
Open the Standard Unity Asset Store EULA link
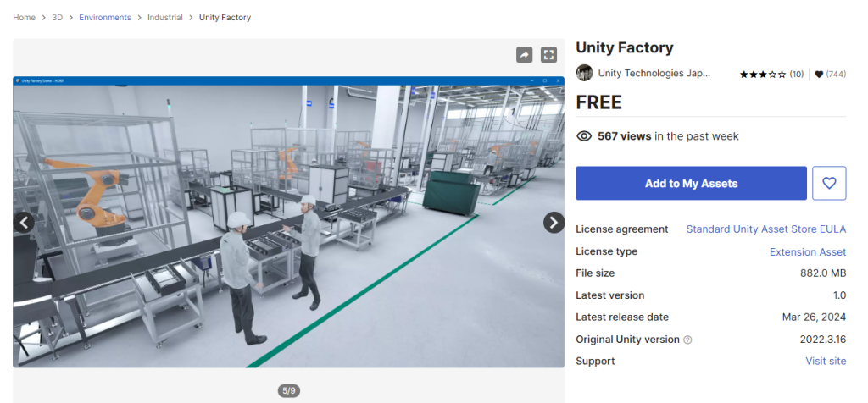(766, 229)
